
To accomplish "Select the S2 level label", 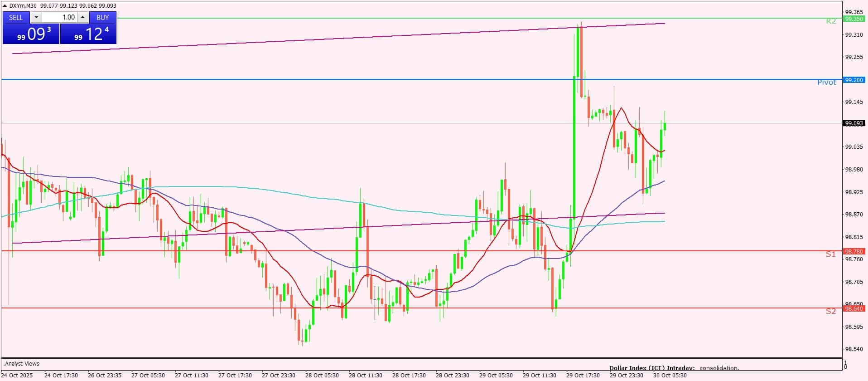I will pos(830,311).
